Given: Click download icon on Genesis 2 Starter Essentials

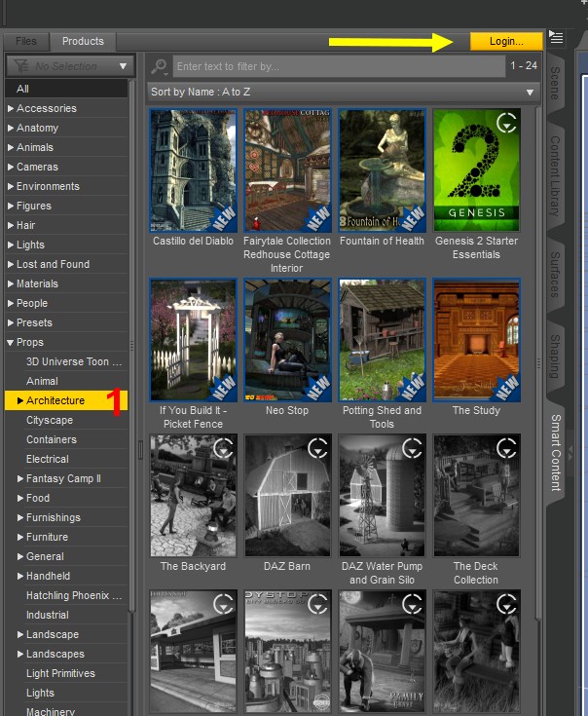Looking at the screenshot, I should coord(506,123).
